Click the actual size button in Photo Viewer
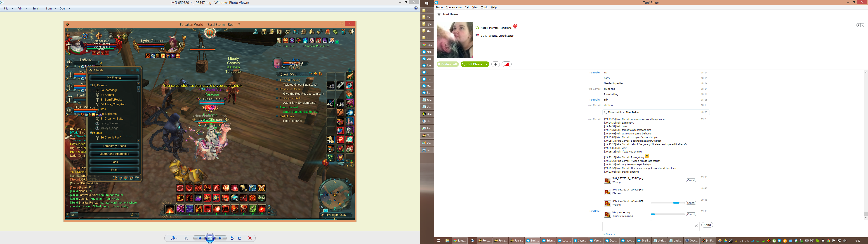 tap(186, 238)
